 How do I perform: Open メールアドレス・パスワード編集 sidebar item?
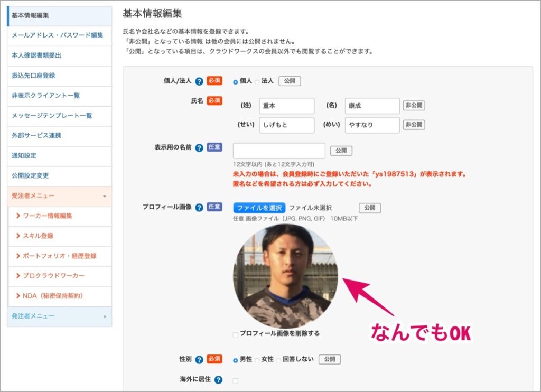click(59, 36)
